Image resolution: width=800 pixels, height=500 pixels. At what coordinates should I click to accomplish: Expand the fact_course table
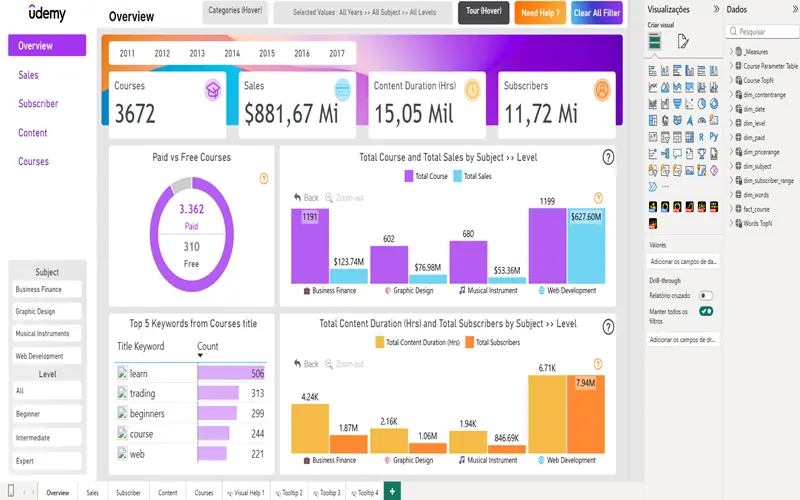click(x=731, y=209)
